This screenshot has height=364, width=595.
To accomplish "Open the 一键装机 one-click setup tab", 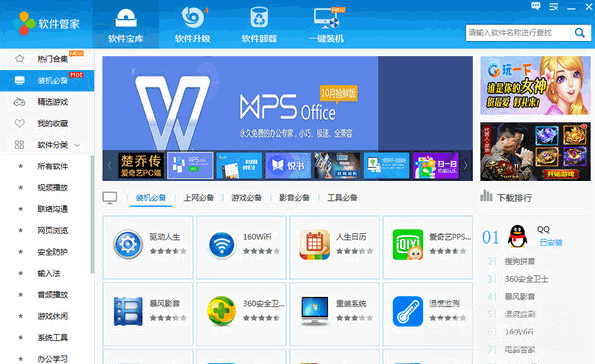I will click(326, 24).
